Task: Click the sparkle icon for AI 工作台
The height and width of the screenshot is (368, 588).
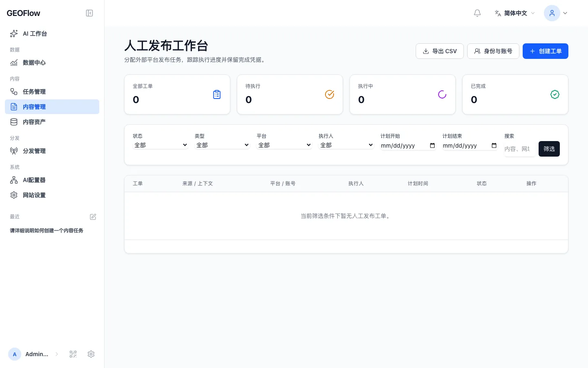Action: (x=14, y=34)
